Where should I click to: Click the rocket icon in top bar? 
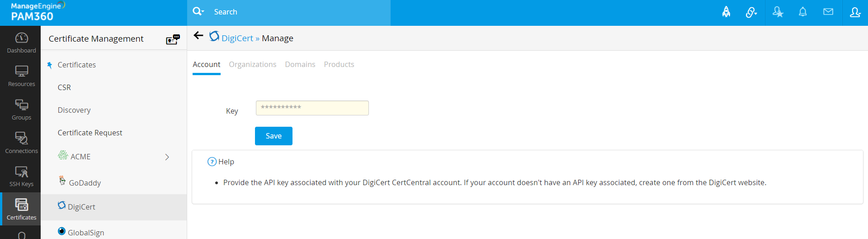click(726, 12)
